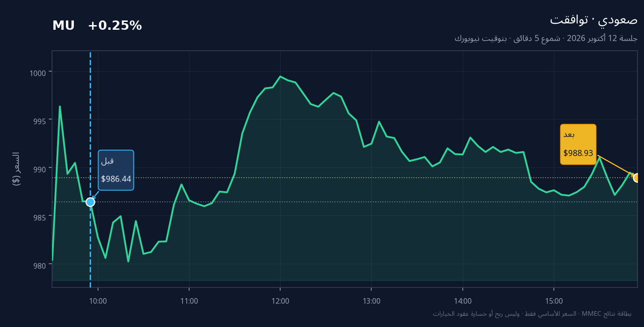Viewport: 644px width, 327px height.
Task: Click the 990 price axis label
Action: (x=40, y=168)
